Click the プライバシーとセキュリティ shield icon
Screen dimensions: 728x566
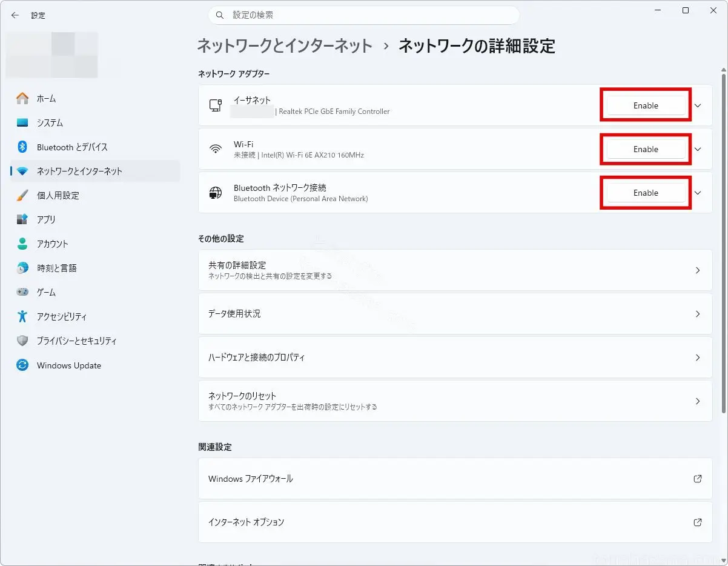coord(22,341)
